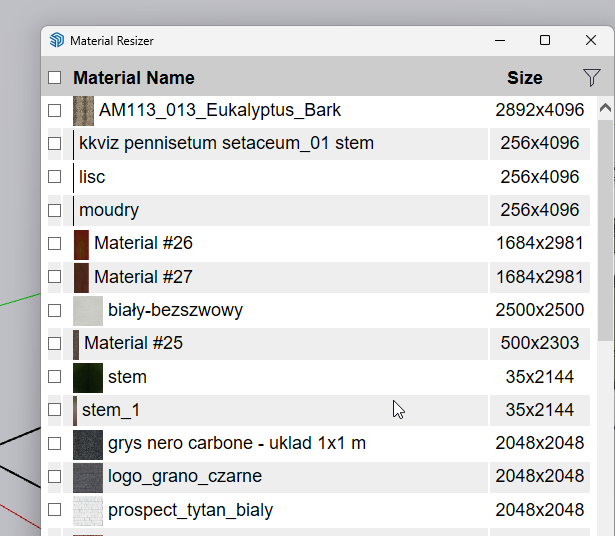Screen dimensions: 615x536
Task: Enable the biały-bezszwowy checkbox
Action: coord(55,311)
